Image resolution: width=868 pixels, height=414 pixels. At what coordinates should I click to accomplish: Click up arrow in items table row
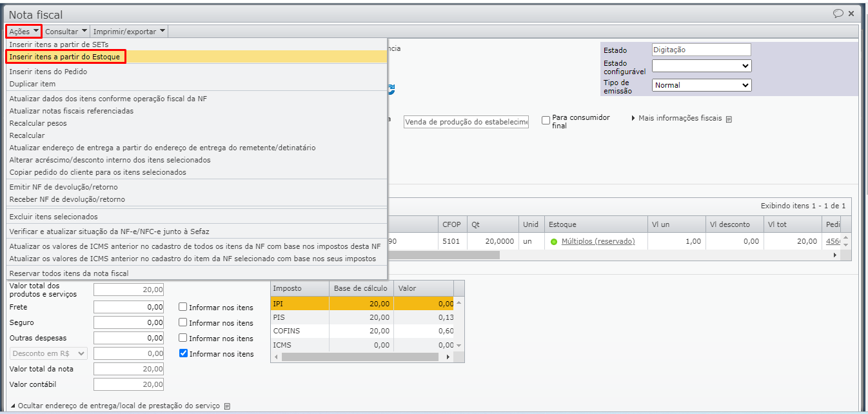point(846,238)
